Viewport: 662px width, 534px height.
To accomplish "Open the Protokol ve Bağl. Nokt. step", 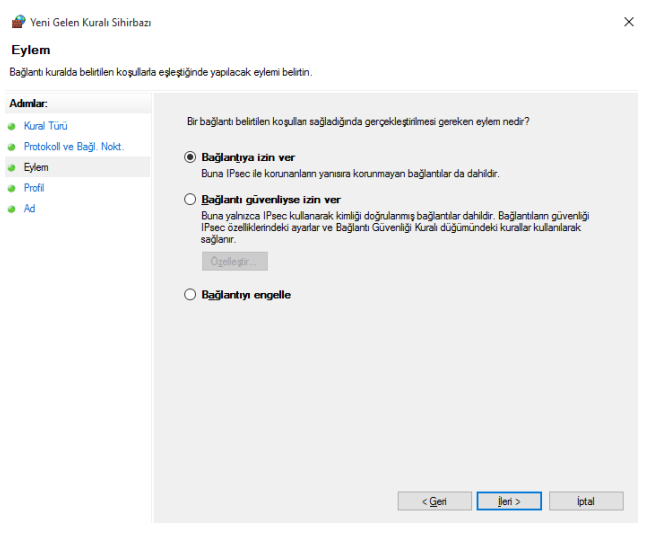I will click(74, 146).
